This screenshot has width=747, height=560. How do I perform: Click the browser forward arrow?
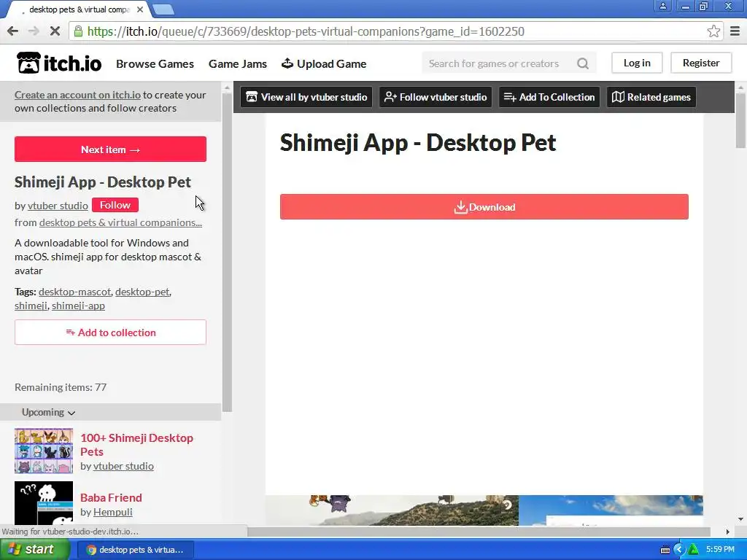point(34,31)
